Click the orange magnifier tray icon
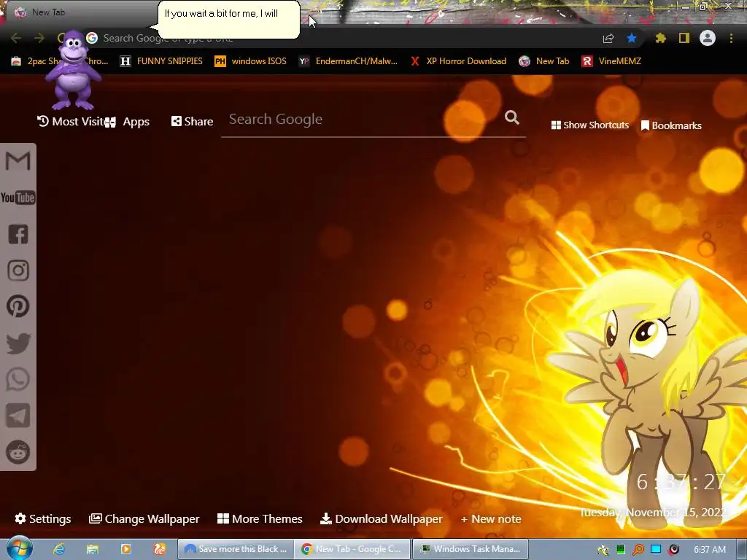This screenshot has width=747, height=560. 638,550
